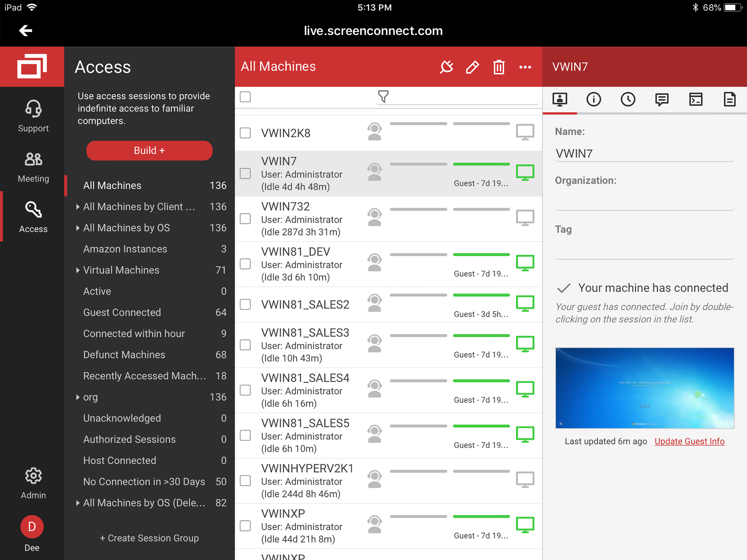Viewport: 747px width, 560px height.
Task: Click the VWIN7 desktop screenshot thumbnail
Action: pyautogui.click(x=645, y=388)
